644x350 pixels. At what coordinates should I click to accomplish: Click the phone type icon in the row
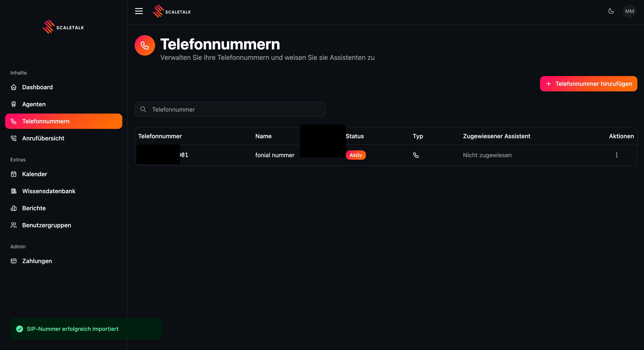point(416,155)
